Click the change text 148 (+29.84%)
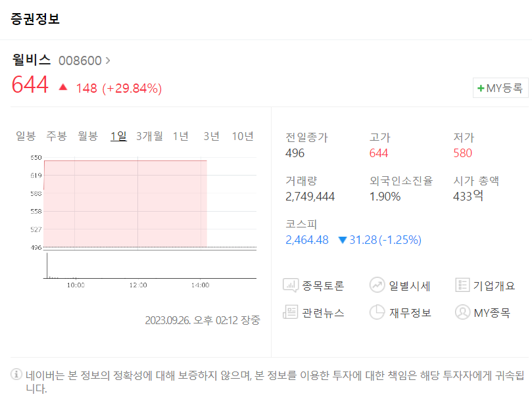The height and width of the screenshot is (405, 532). [x=119, y=88]
